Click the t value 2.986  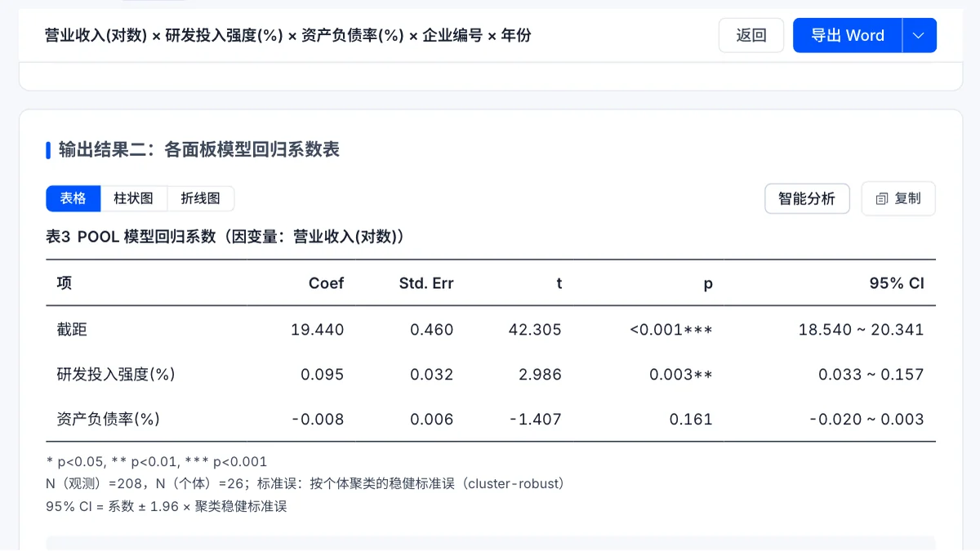[540, 375]
